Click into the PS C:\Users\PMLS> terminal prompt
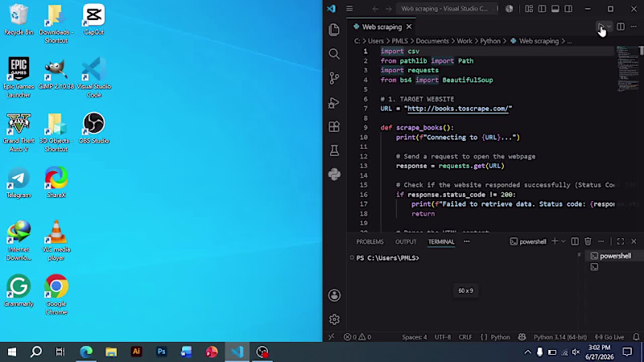644x362 pixels. click(x=388, y=257)
